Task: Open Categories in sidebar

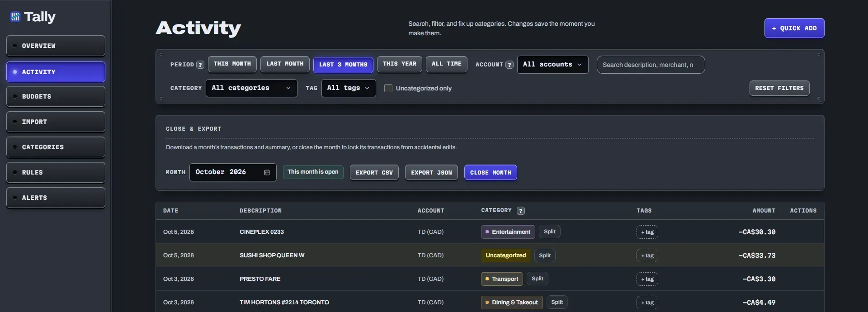Action: click(56, 147)
